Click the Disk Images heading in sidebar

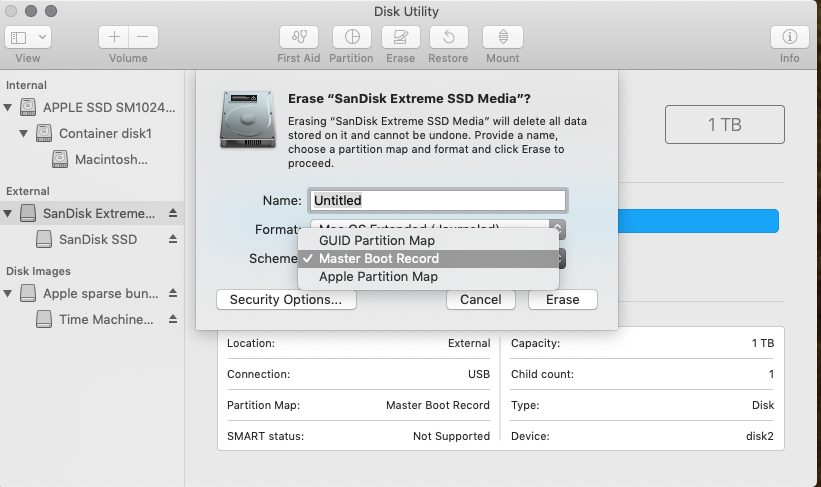click(x=38, y=271)
